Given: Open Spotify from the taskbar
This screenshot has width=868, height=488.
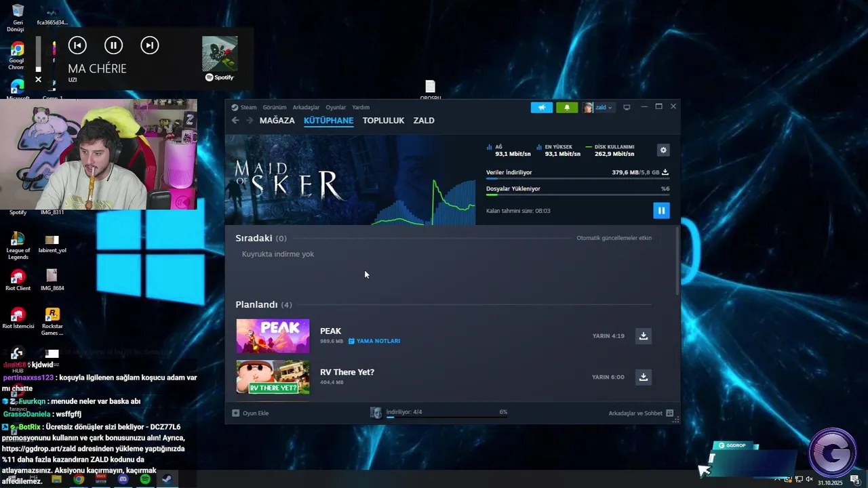Looking at the screenshot, I should (145, 479).
